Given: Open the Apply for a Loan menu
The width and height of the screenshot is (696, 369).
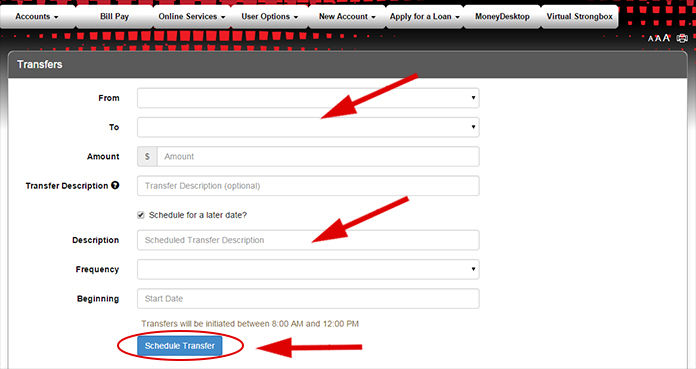Looking at the screenshot, I should point(424,16).
